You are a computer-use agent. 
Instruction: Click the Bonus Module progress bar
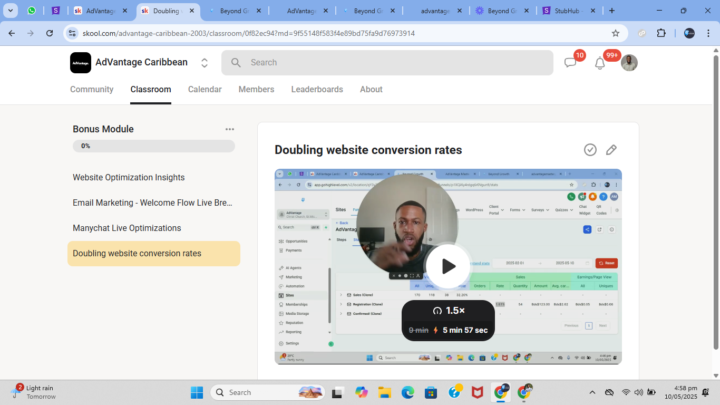(x=153, y=146)
